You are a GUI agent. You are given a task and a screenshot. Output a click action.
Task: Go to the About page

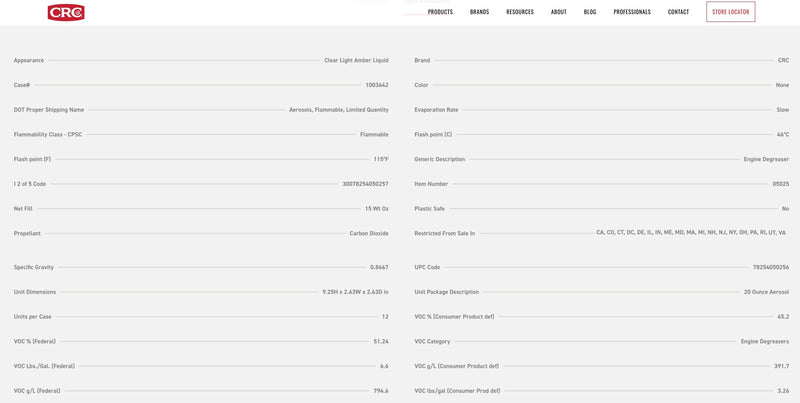559,12
